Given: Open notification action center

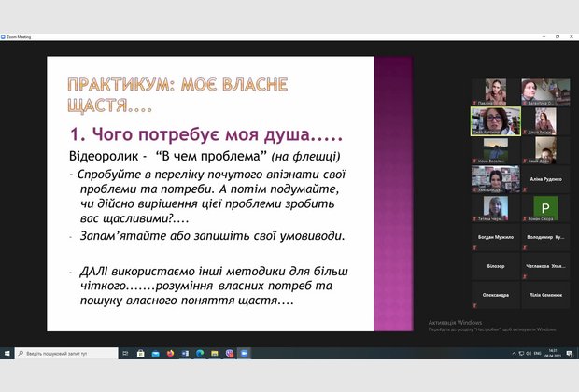Looking at the screenshot, I should (570, 353).
